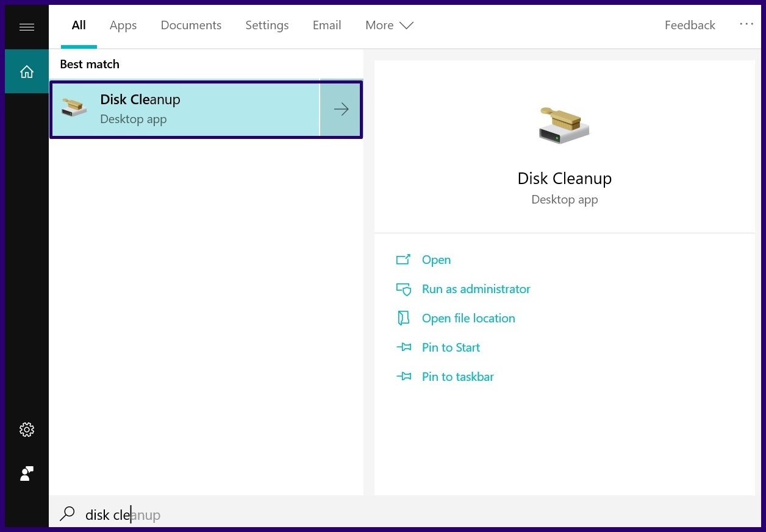
Task: Expand the More dropdown filter
Action: (389, 25)
